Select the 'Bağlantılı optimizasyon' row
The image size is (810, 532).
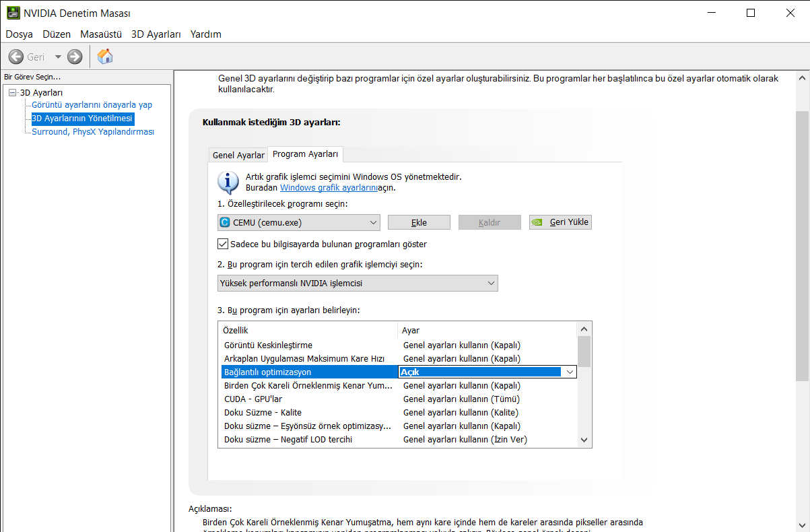(x=400, y=372)
